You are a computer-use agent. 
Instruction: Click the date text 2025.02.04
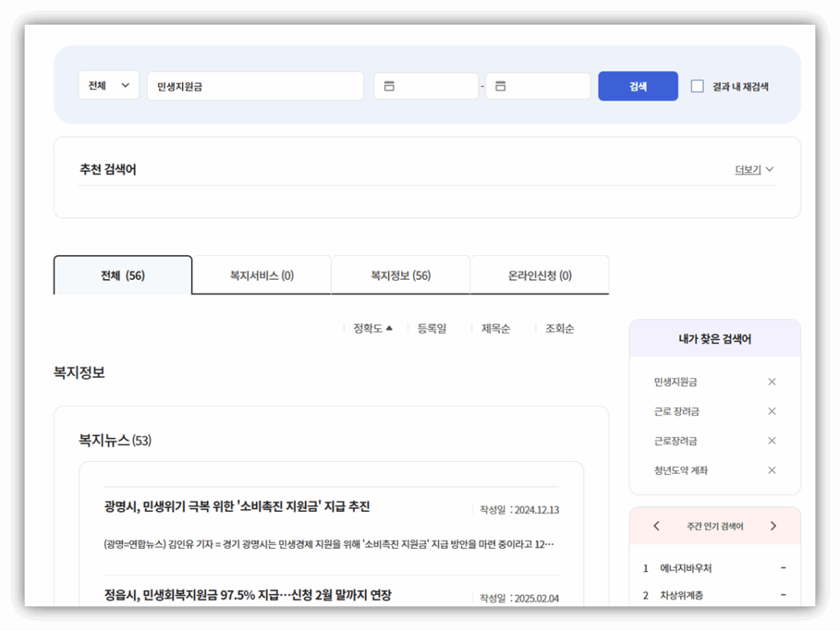536,598
